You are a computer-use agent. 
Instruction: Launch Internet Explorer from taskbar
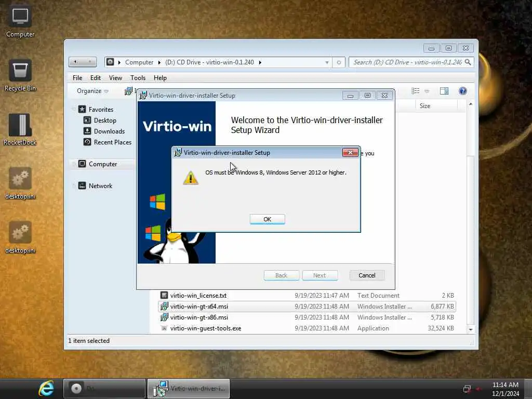[46, 388]
